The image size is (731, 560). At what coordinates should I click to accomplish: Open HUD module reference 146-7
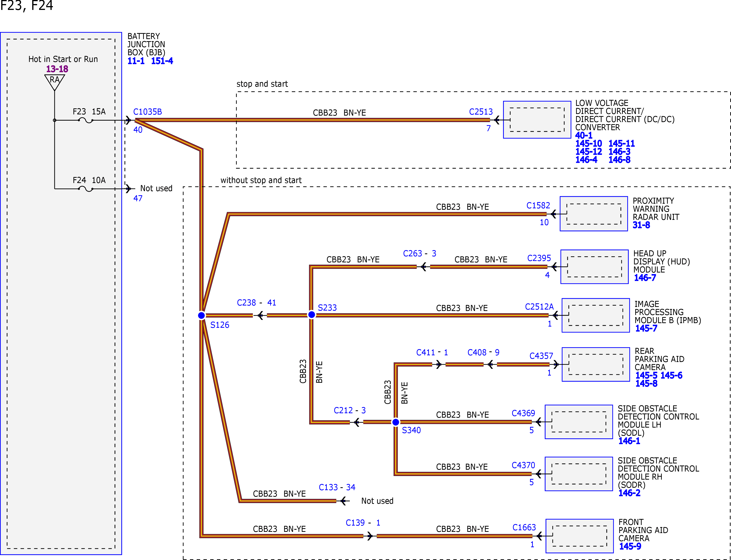pyautogui.click(x=645, y=278)
